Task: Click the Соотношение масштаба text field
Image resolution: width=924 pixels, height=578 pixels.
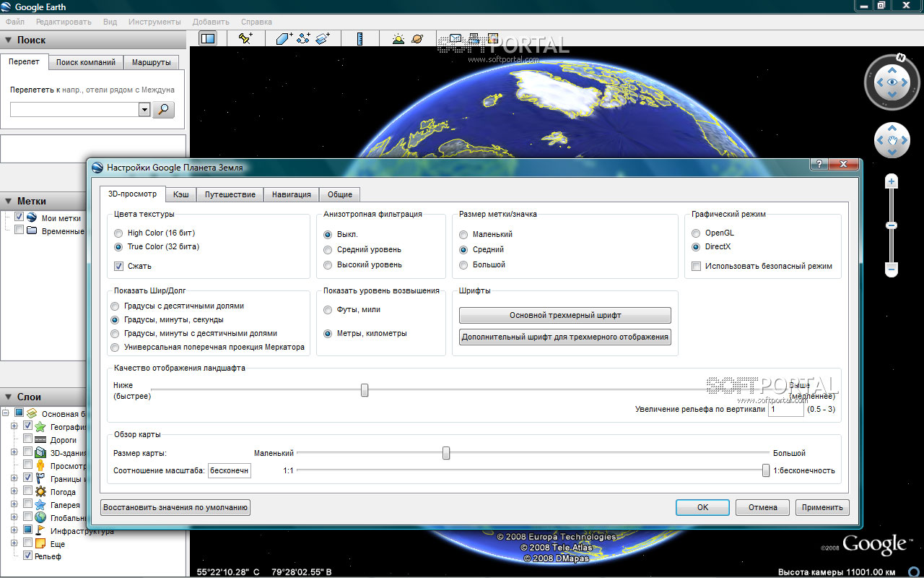Action: [x=229, y=470]
